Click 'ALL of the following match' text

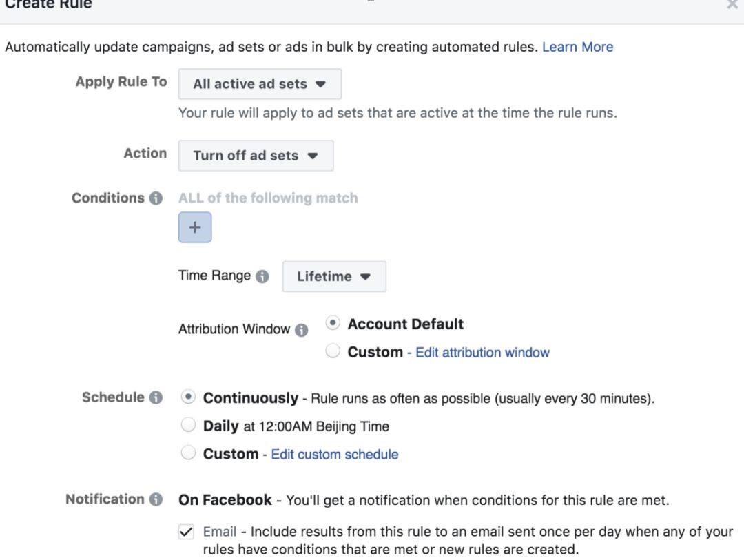tap(268, 198)
